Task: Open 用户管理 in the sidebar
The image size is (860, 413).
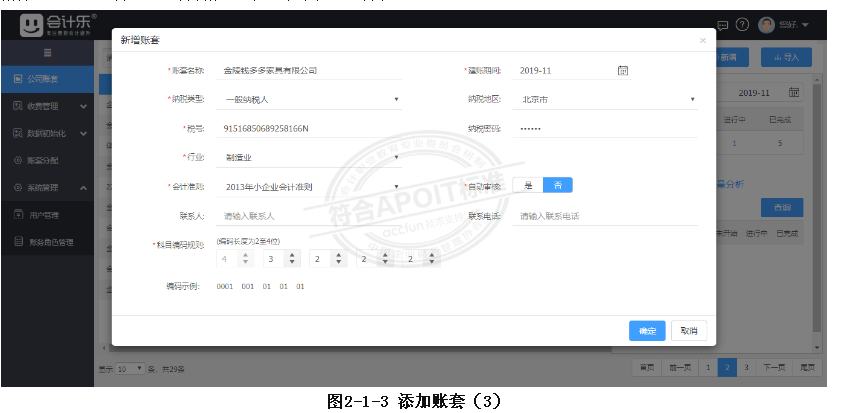Action: (x=48, y=215)
